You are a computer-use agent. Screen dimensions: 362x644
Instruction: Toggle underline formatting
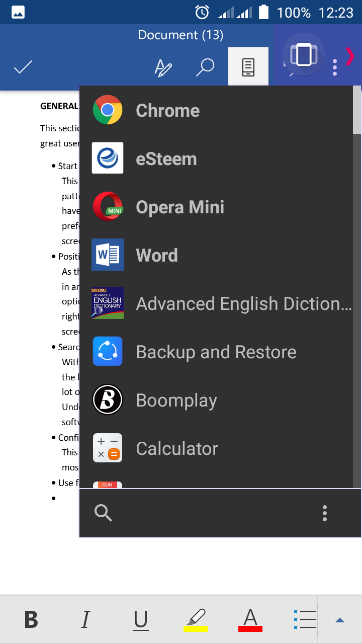(x=141, y=620)
